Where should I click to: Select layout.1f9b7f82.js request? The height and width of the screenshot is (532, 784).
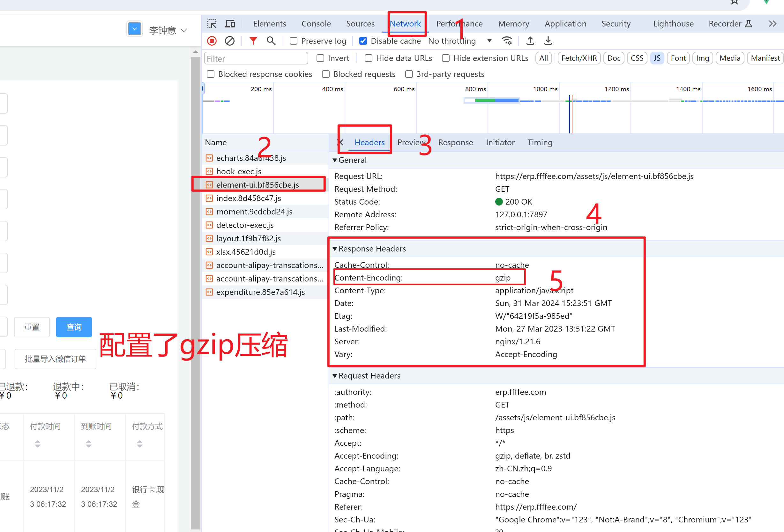pos(265,238)
